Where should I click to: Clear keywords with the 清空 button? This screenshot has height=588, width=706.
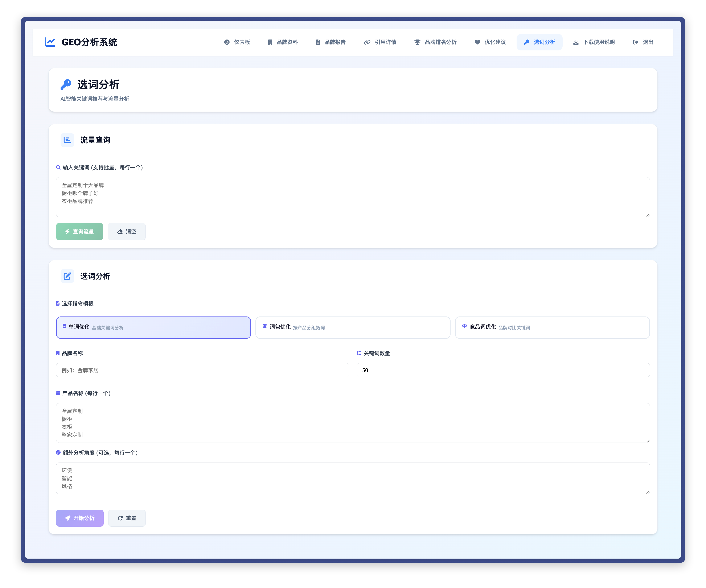(127, 232)
